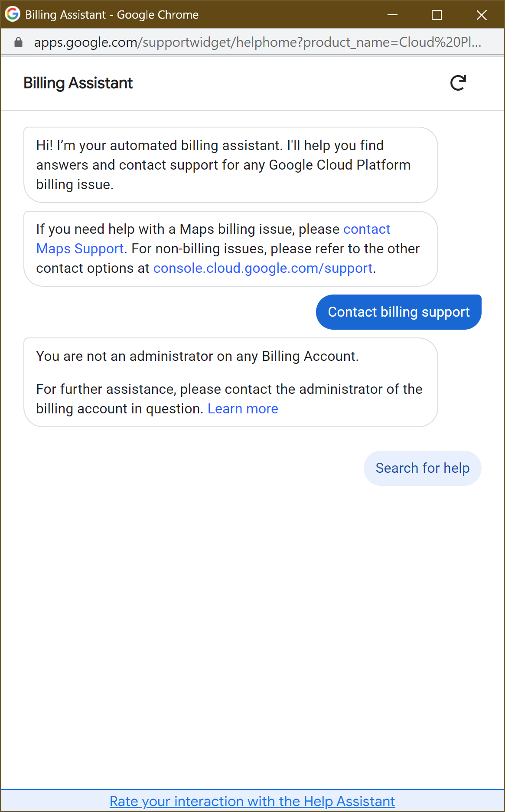The height and width of the screenshot is (812, 505).
Task: Click the 'For further assistance' paragraph text
Action: coord(229,389)
